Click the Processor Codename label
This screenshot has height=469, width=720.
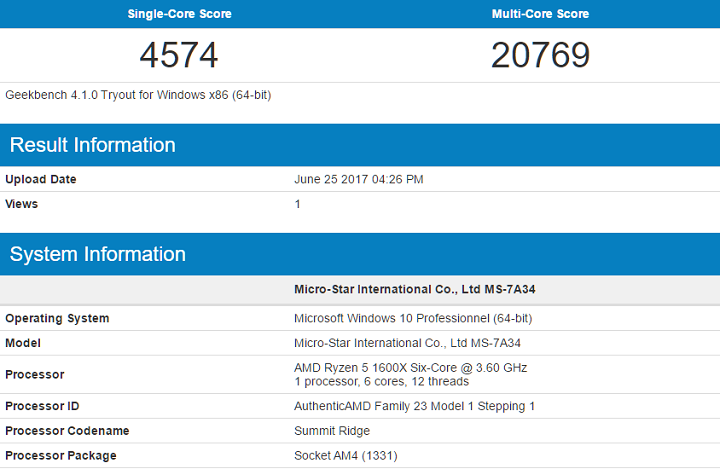click(x=67, y=431)
